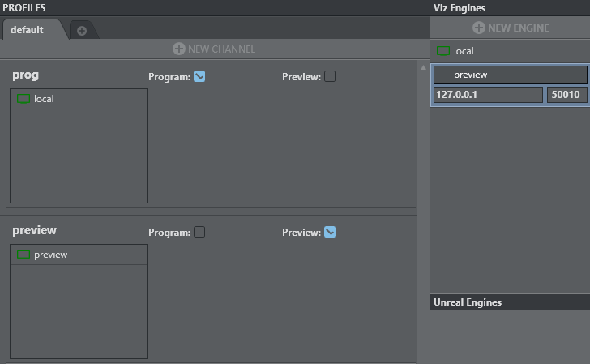Click the New Engine plus icon

click(479, 28)
